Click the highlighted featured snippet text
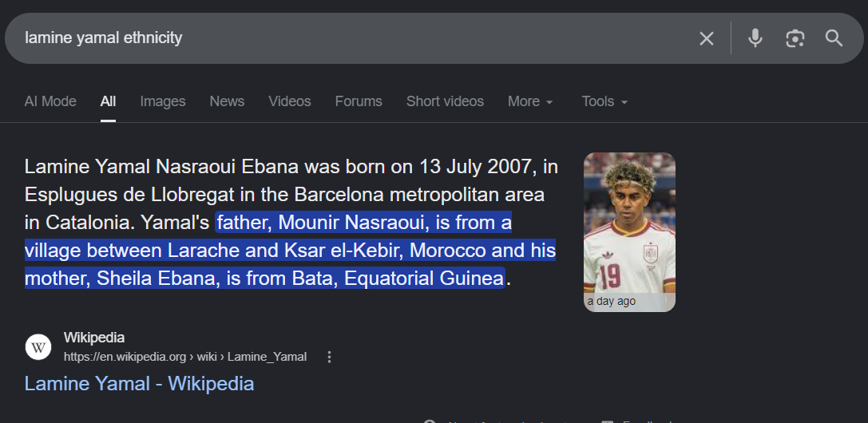 coord(291,251)
